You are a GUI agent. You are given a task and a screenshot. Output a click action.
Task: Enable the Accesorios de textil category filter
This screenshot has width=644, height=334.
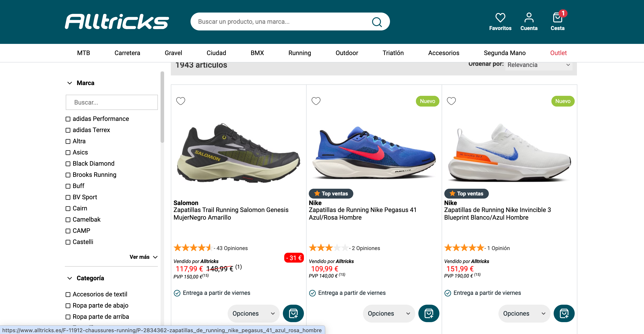tap(68, 294)
